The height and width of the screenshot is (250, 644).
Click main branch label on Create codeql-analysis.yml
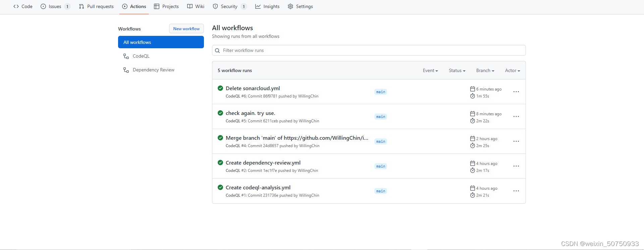[x=381, y=191]
